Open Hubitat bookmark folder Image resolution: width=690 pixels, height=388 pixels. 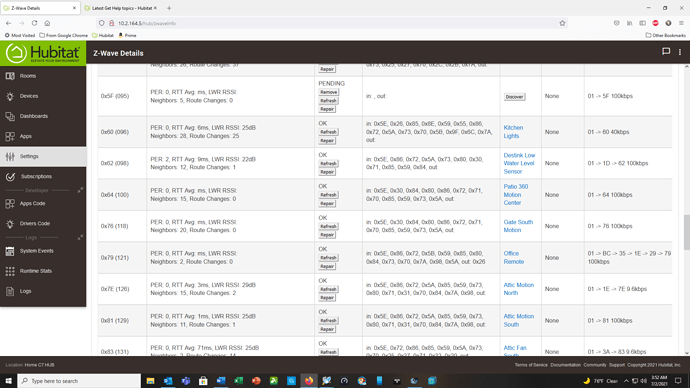[103, 35]
